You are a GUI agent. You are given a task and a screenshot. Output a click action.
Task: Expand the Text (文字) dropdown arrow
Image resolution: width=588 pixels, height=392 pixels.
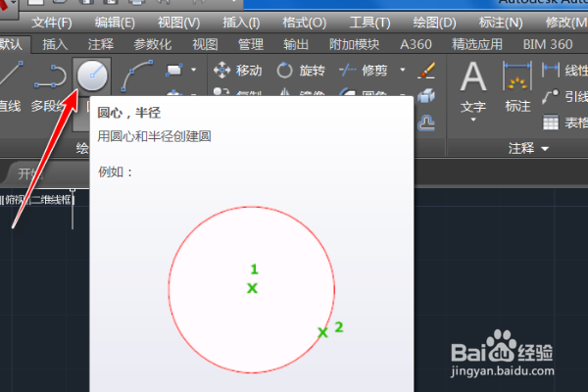473,120
